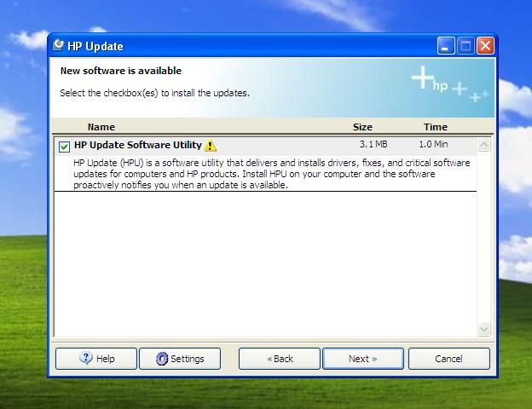
Task: Close the HP Update window
Action: coord(485,45)
